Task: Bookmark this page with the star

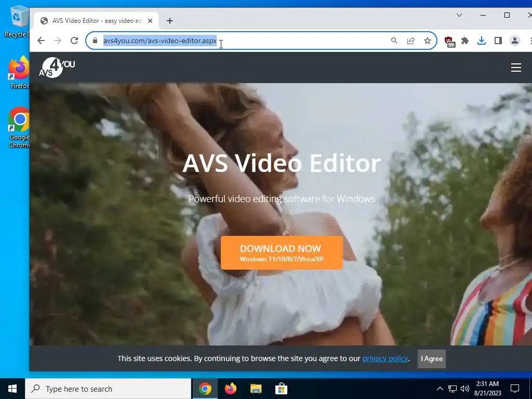Action: pos(428,41)
